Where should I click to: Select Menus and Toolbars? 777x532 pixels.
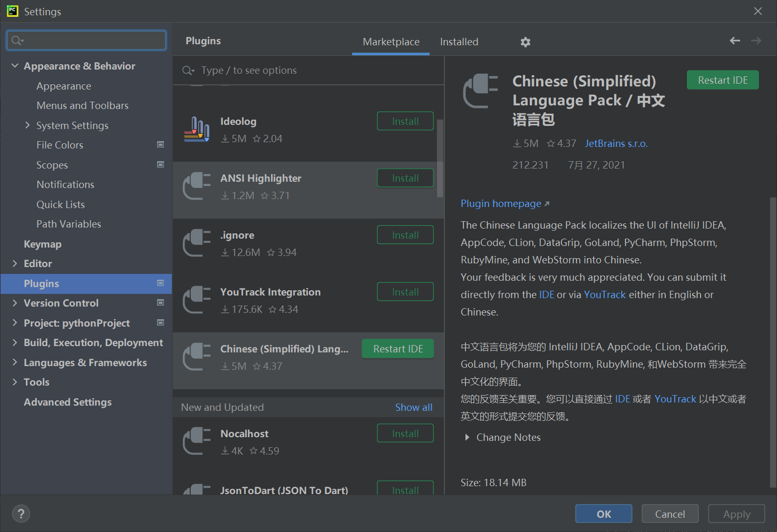pyautogui.click(x=82, y=105)
